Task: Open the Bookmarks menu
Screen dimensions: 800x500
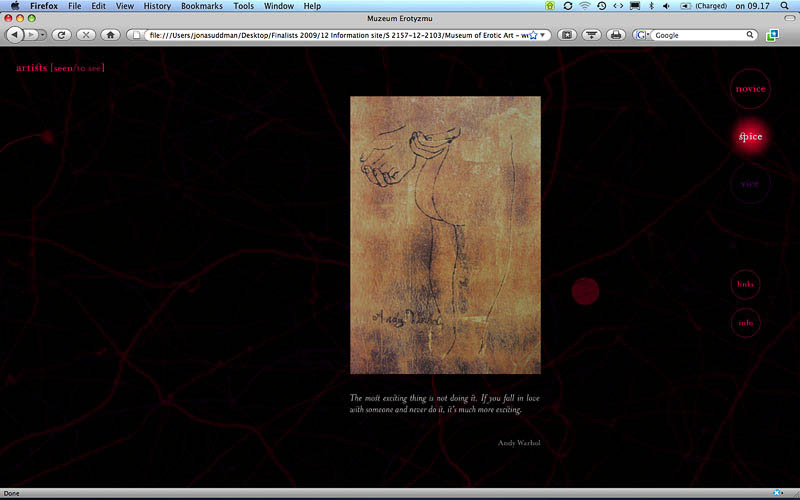Action: click(x=202, y=6)
